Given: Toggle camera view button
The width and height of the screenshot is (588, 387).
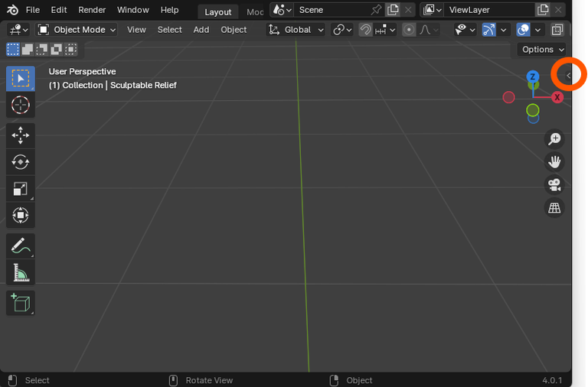Looking at the screenshot, I should 554,184.
